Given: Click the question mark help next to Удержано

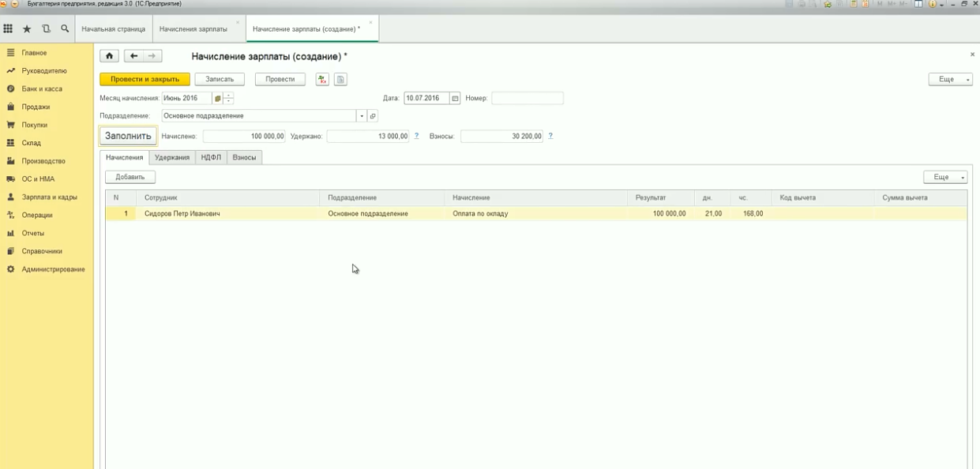Looking at the screenshot, I should pos(416,136).
